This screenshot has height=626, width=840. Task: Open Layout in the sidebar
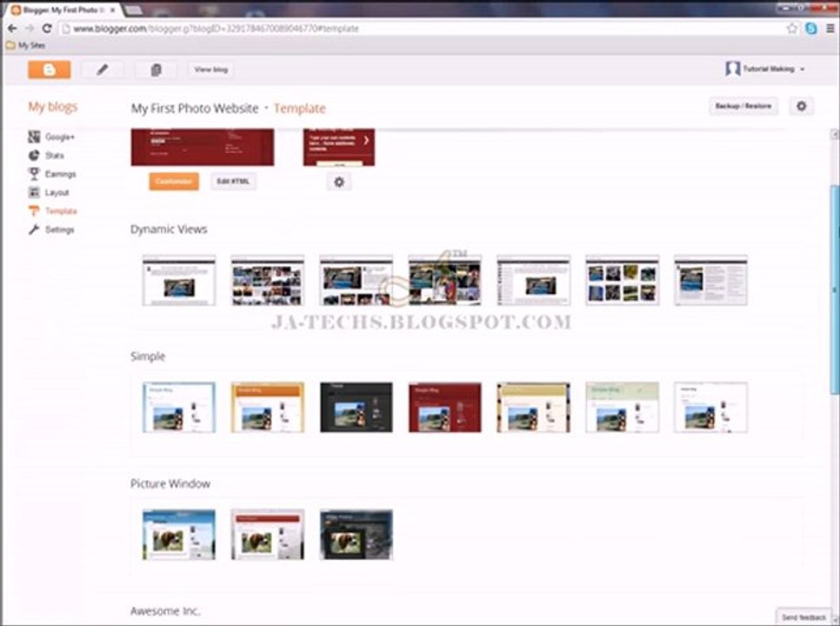pos(57,193)
